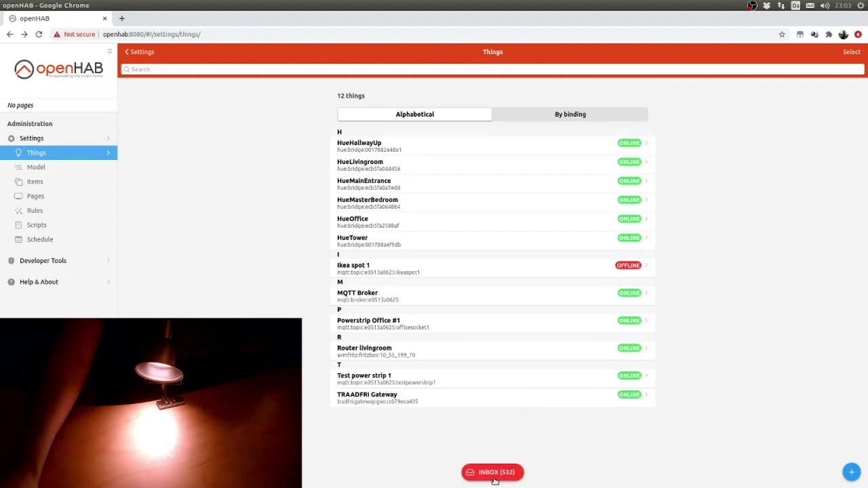Viewport: 868px width, 488px height.
Task: Close the openHAB browser tab
Action: pos(104,18)
